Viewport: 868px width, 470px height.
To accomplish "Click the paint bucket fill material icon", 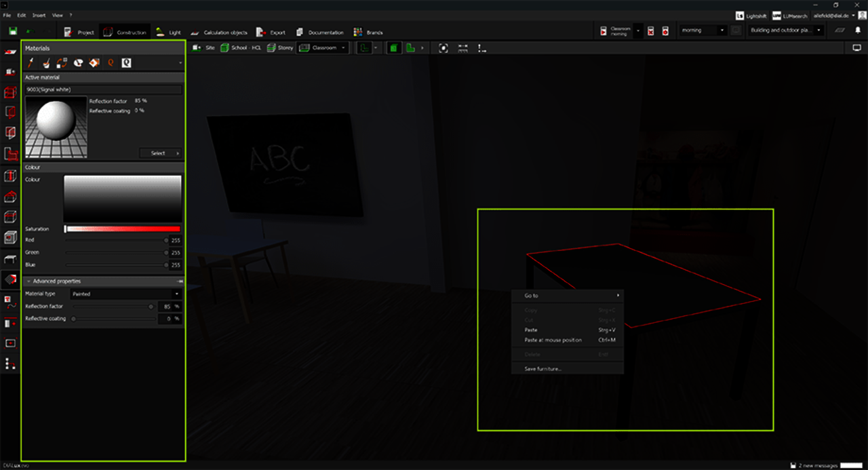I will coord(46,63).
